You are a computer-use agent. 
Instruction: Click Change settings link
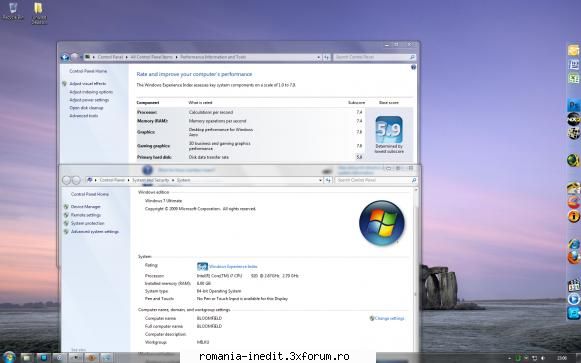[x=389, y=318]
